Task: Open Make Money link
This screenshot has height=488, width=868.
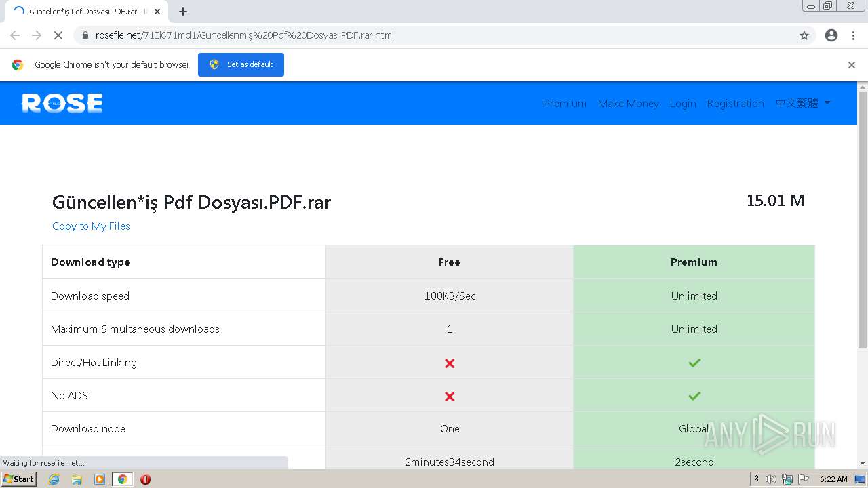Action: (628, 103)
